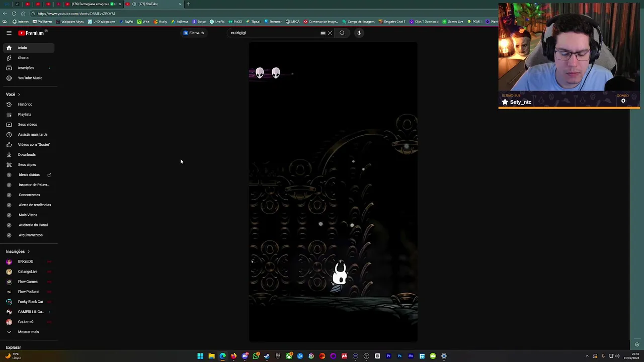Expand Mostrar mais subscriptions

28,332
